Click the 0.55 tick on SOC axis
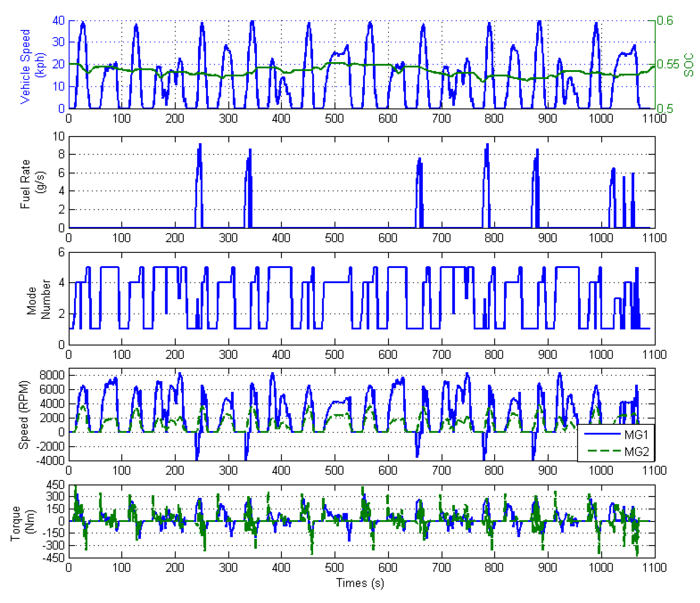Screen dimensions: 700x603 coord(667,64)
